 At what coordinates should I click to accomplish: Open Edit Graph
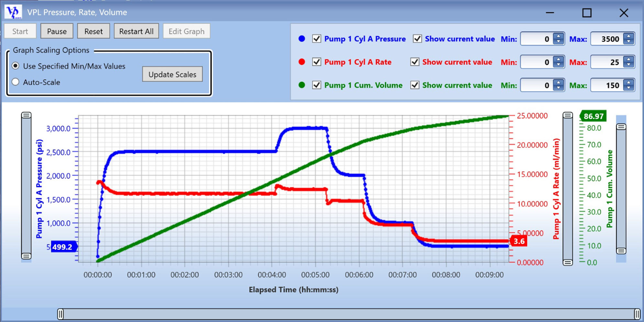[x=186, y=31]
